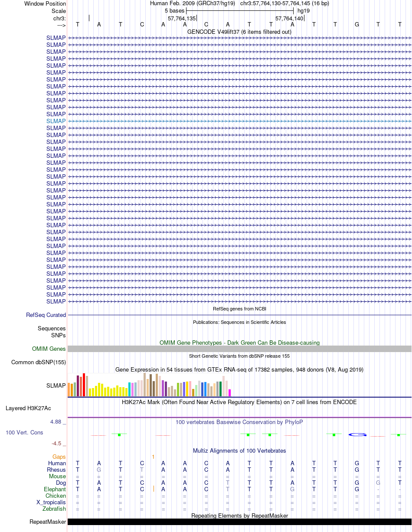Click the RepeatMasker track label
The width and height of the screenshot is (412, 532).
pyautogui.click(x=48, y=522)
